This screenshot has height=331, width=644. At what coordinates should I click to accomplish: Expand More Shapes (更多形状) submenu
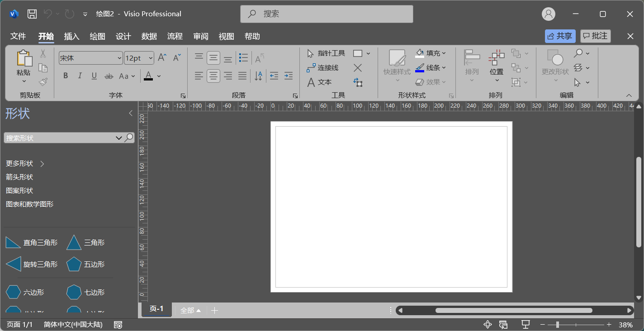click(x=25, y=163)
